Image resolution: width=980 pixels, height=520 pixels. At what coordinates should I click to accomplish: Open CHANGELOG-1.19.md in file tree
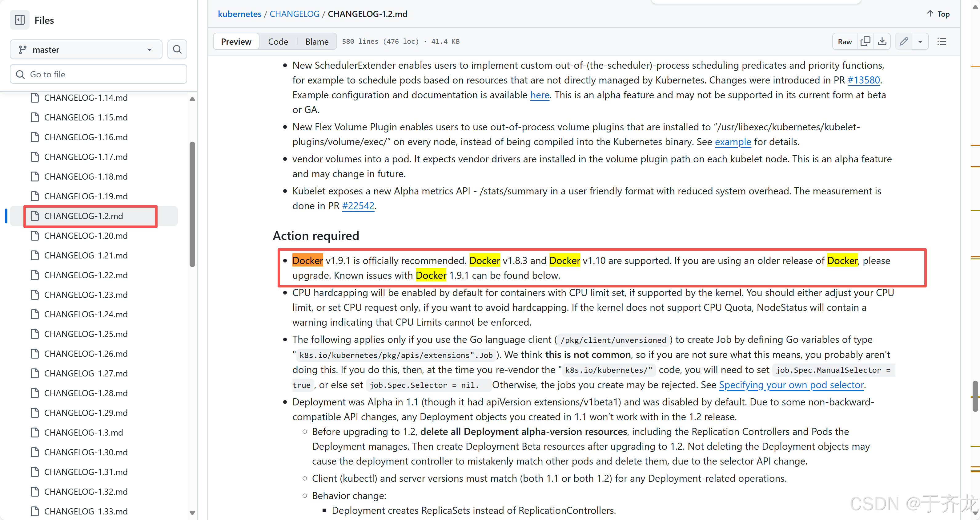[x=86, y=196]
